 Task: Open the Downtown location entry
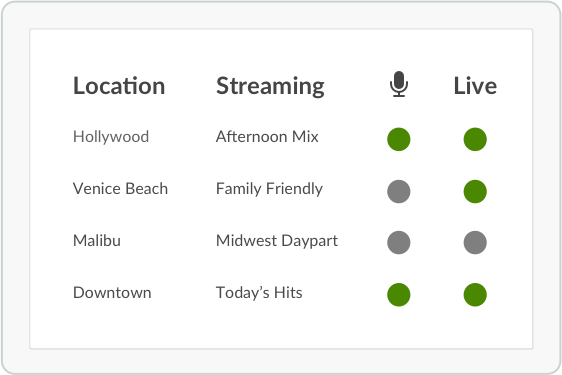pos(112,293)
